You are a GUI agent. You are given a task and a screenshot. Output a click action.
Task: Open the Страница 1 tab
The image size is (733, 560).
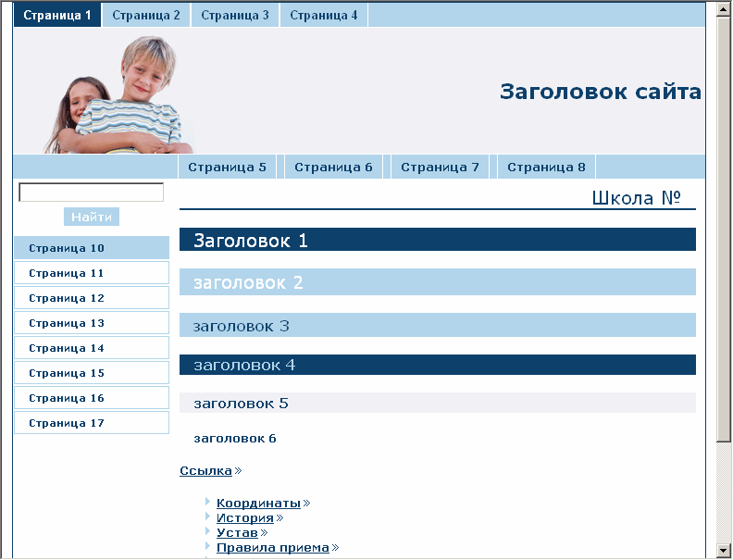tap(57, 16)
